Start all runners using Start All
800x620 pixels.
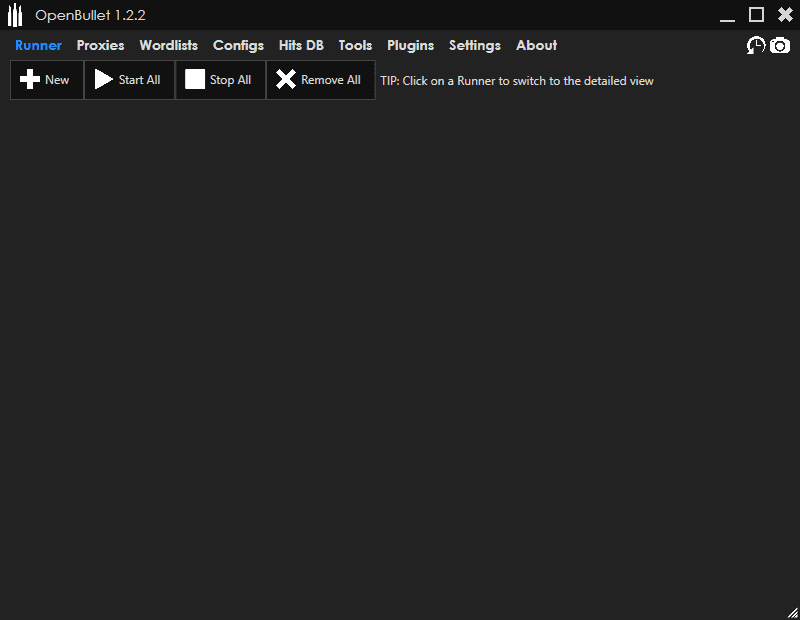tap(128, 79)
